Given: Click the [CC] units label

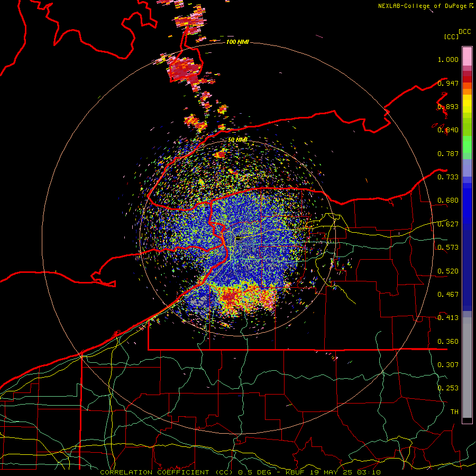Looking at the screenshot, I should click(x=451, y=36).
